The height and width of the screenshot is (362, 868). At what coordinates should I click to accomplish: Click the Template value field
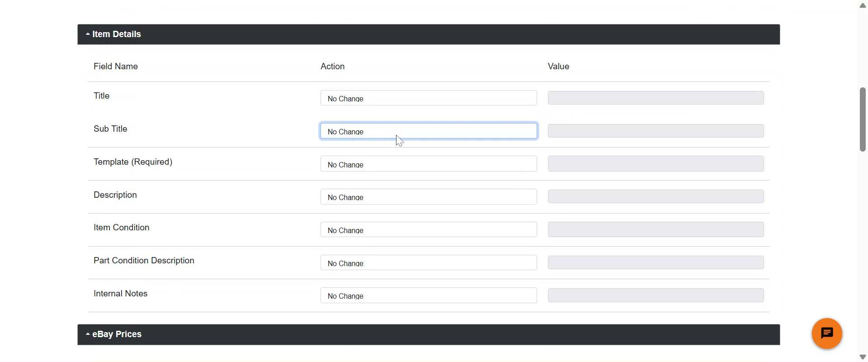click(656, 164)
